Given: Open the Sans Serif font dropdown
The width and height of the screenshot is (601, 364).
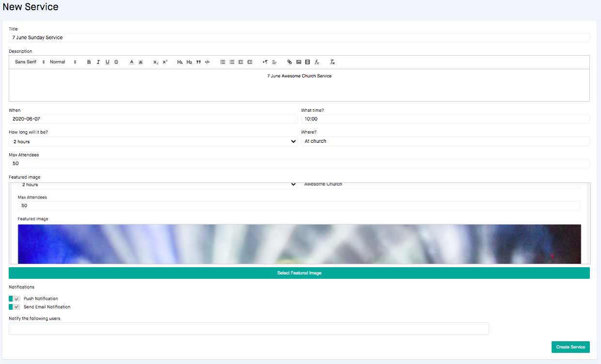Looking at the screenshot, I should point(28,61).
